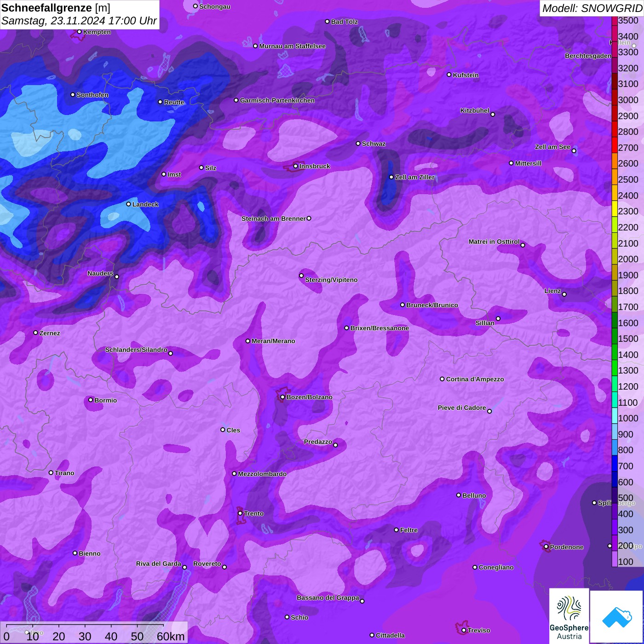Click the Kufstein marker dot
Screen dimensions: 644x644
coord(449,75)
